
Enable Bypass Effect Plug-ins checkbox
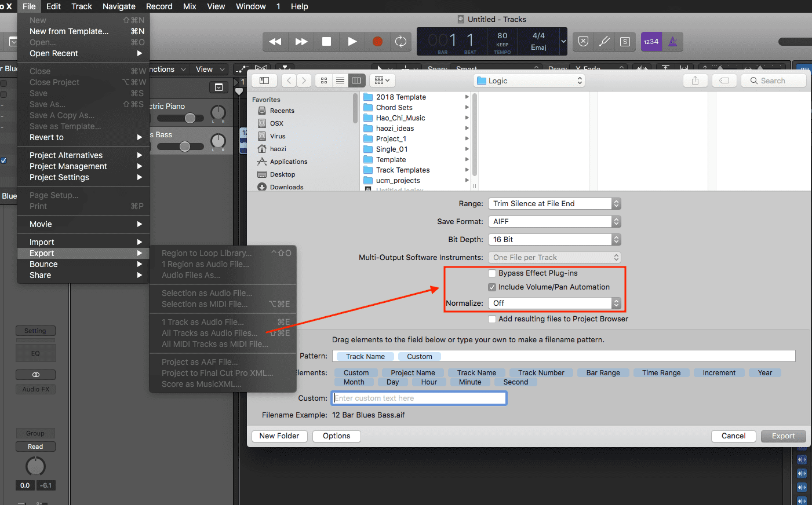[492, 273]
